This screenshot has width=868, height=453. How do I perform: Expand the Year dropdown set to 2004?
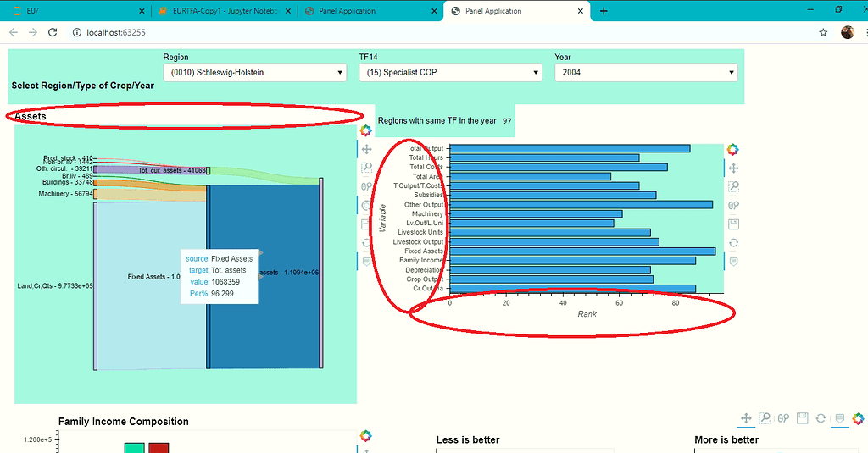pos(646,73)
